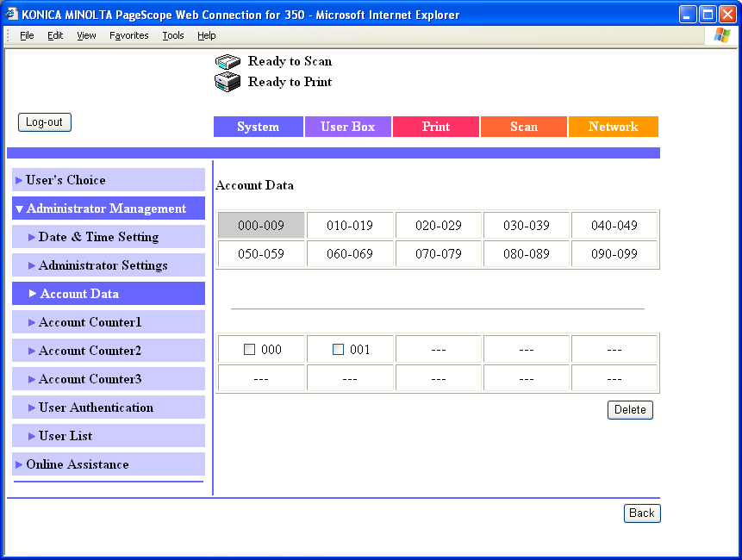
Task: Tick the checkbox for account 000
Action: 249,350
